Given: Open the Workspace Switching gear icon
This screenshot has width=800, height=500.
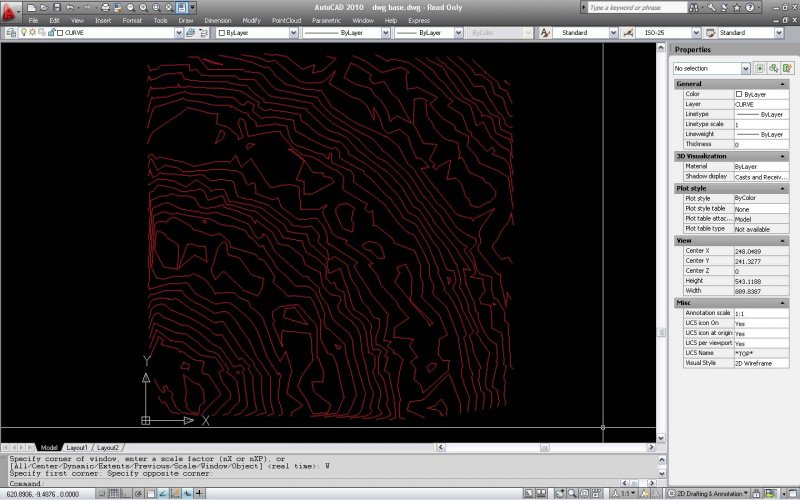Looking at the screenshot, I should click(x=669, y=494).
